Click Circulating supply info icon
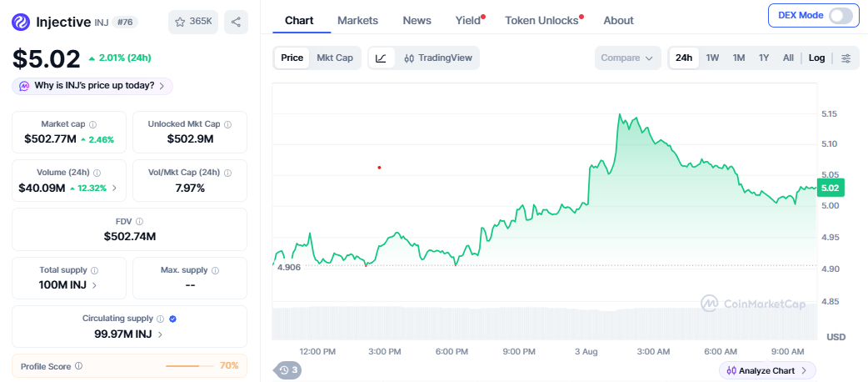Viewport: 868px width, 382px height. (x=160, y=319)
